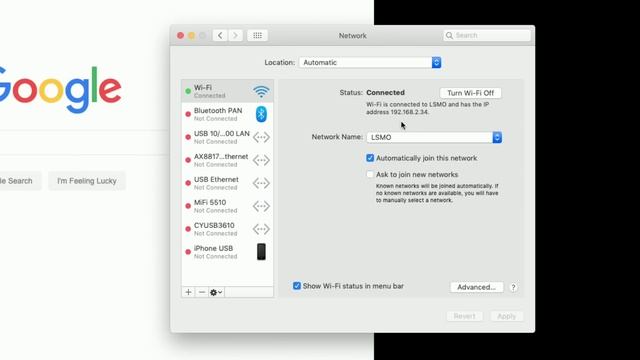Screen dimensions: 640x360
Task: Click the Apply button
Action: (507, 316)
